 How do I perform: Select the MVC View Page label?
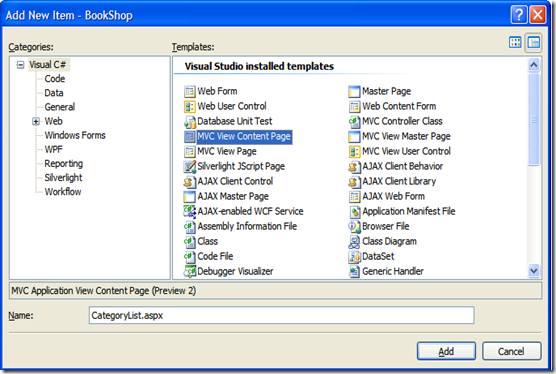click(227, 151)
